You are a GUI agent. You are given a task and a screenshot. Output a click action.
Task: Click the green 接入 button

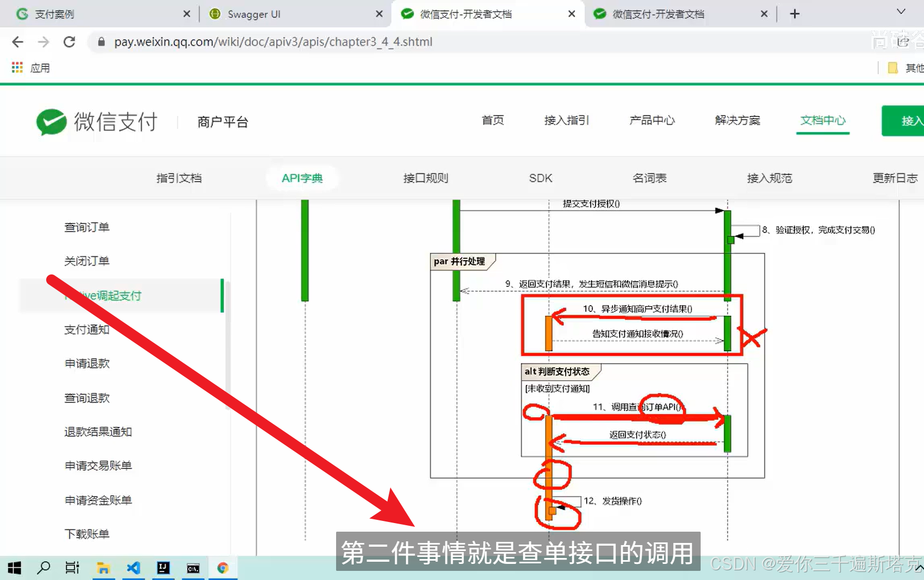pos(903,121)
